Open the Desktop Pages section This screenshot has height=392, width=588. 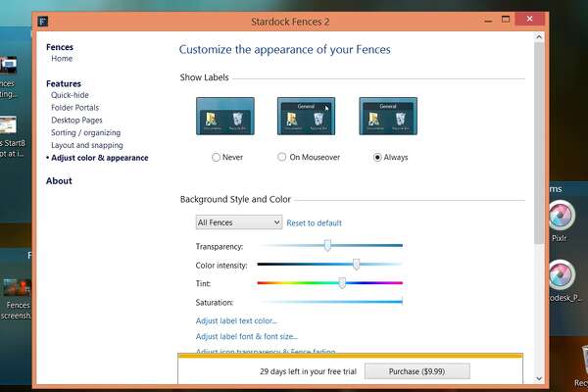pos(76,120)
